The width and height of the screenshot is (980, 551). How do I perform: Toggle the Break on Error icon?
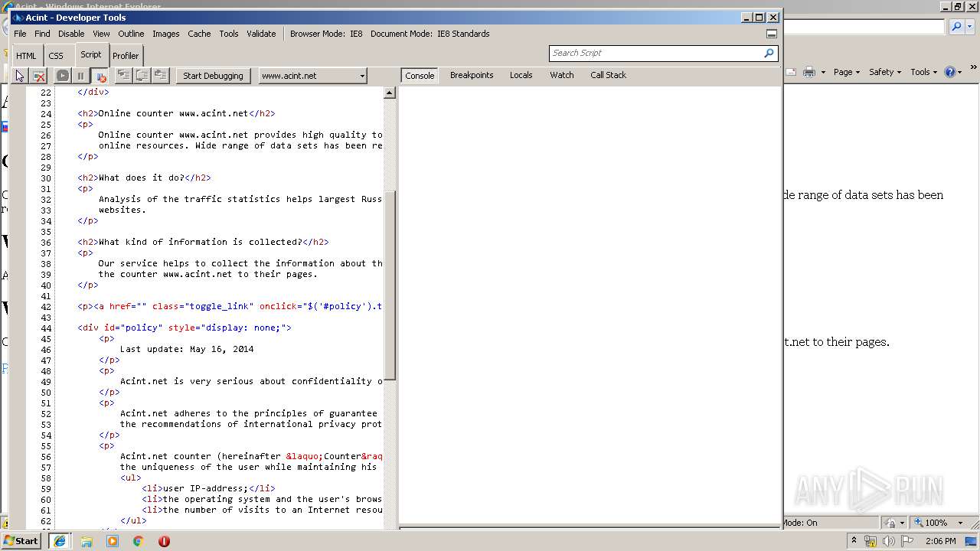100,76
